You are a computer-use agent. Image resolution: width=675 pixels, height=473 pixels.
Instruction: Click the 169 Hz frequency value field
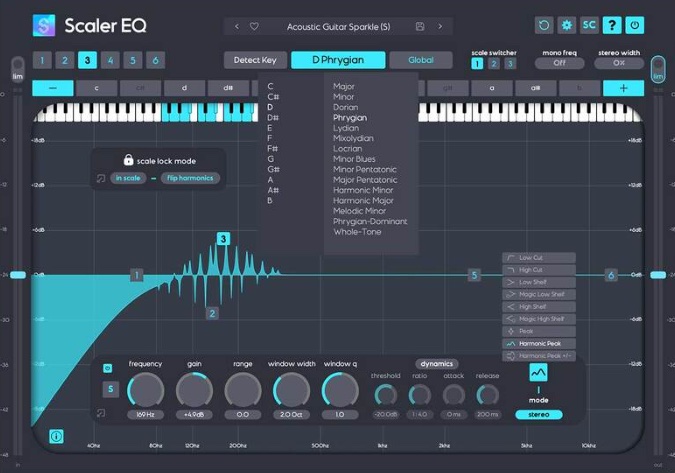[146, 414]
